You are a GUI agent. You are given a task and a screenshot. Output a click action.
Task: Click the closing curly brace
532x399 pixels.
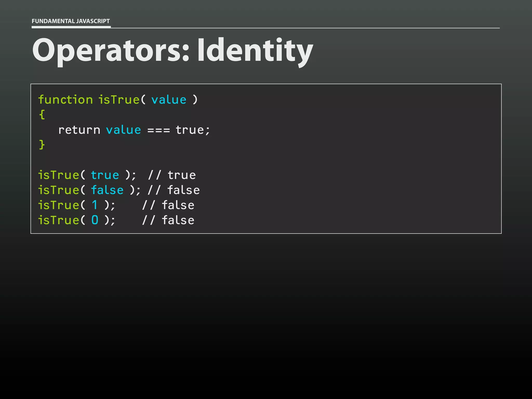tap(42, 145)
